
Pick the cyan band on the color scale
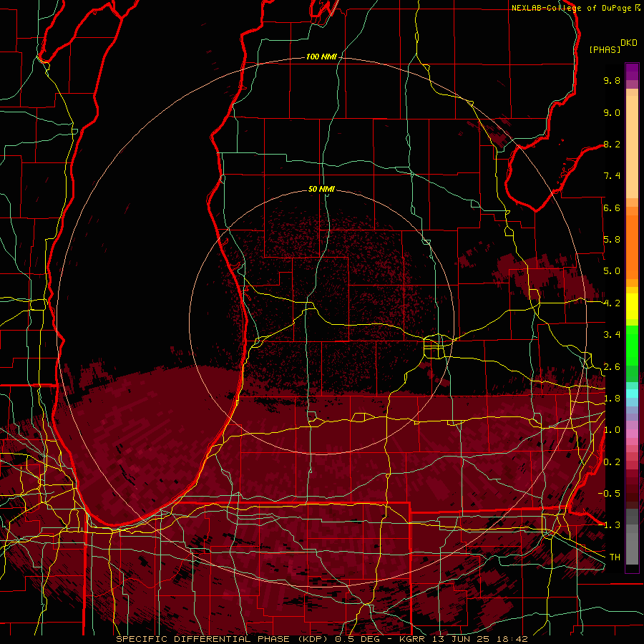click(632, 394)
